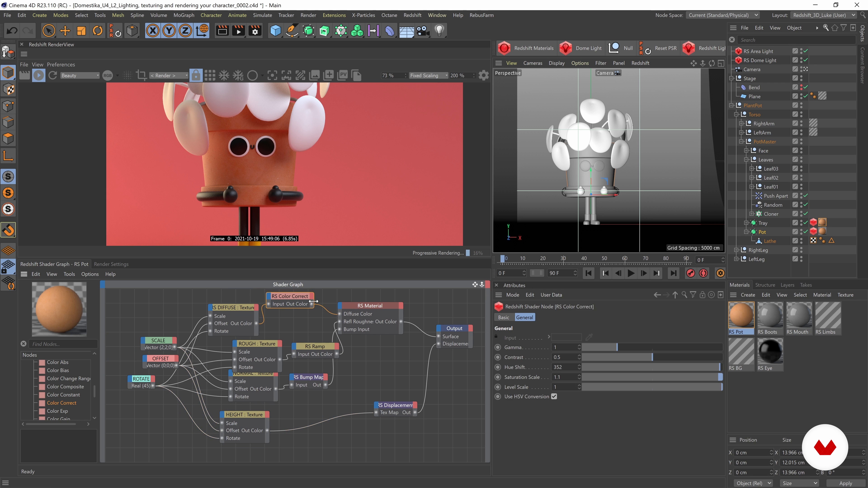Click the Undo arrow icon
This screenshot has width=868, height=488.
click(12, 31)
